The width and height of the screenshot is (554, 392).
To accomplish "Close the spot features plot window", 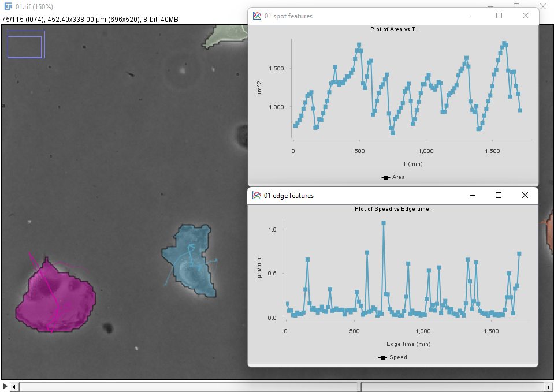I will pos(525,16).
